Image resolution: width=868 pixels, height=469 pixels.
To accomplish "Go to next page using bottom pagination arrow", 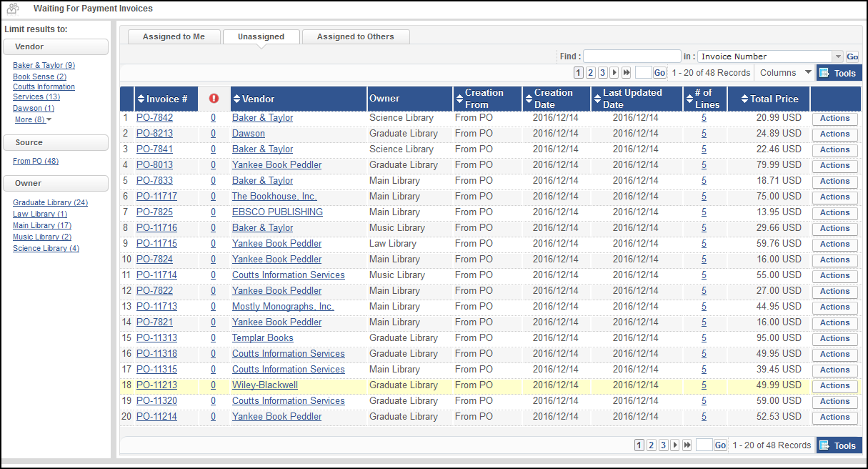I will pos(674,445).
